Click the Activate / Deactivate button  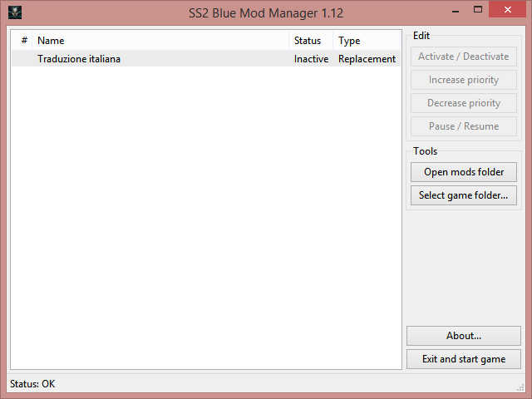click(x=464, y=57)
